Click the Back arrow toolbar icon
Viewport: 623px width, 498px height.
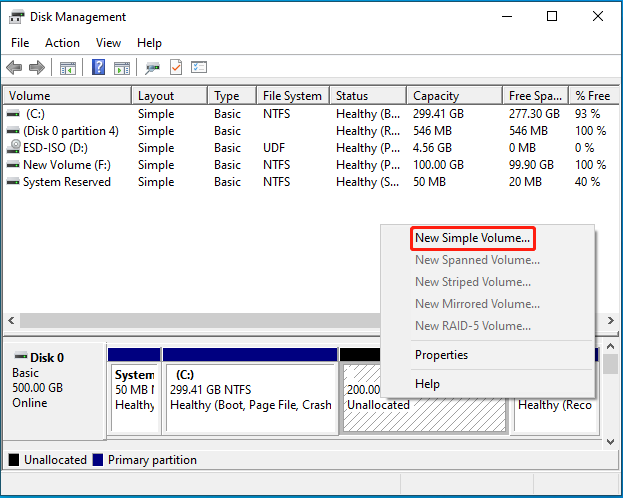(x=14, y=68)
